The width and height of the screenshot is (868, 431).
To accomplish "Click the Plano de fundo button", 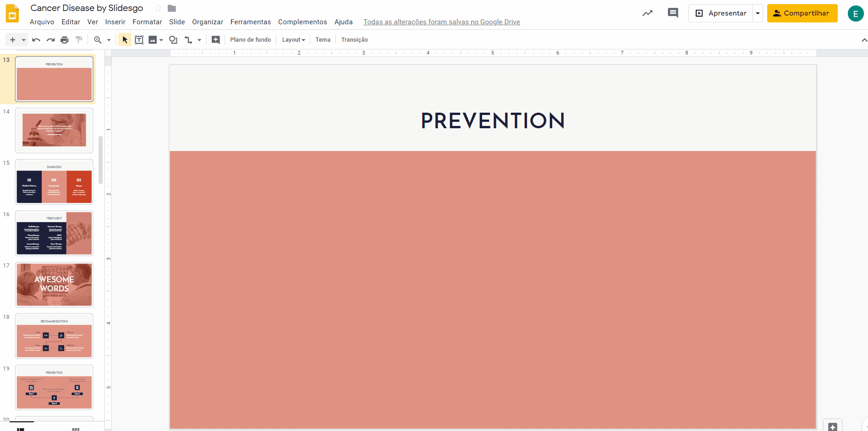I will pyautogui.click(x=251, y=40).
